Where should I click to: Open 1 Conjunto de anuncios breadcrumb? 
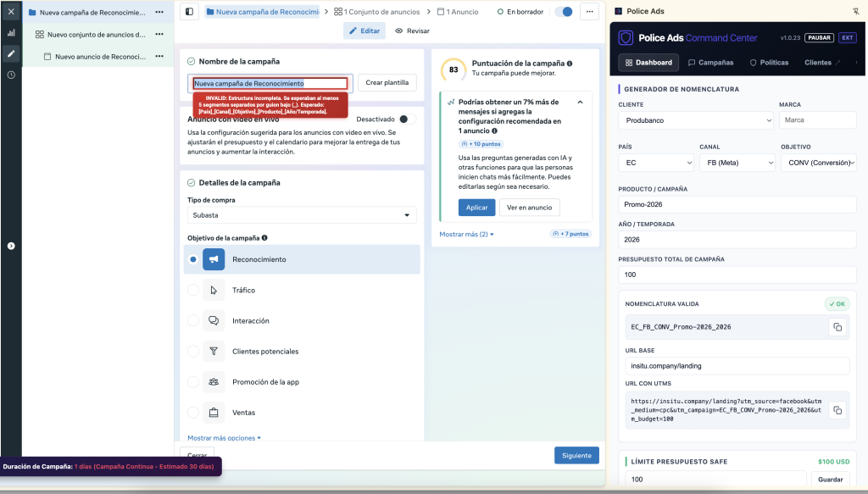[x=377, y=12]
